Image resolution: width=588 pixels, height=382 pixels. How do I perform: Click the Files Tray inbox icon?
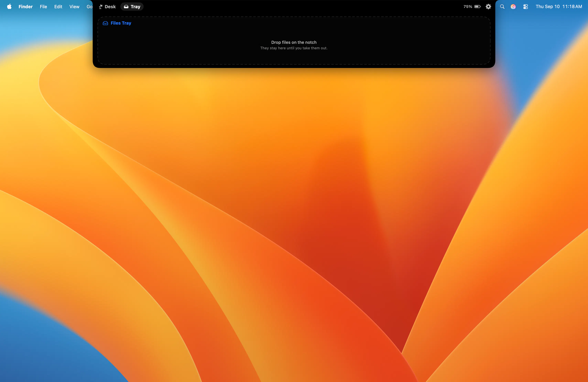tap(105, 23)
